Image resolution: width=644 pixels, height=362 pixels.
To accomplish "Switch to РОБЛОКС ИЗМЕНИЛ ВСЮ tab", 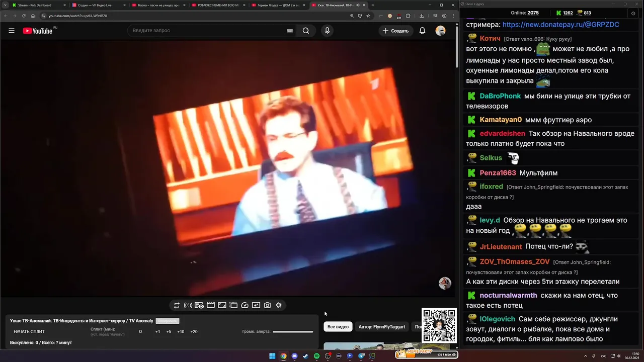I will 218,5.
